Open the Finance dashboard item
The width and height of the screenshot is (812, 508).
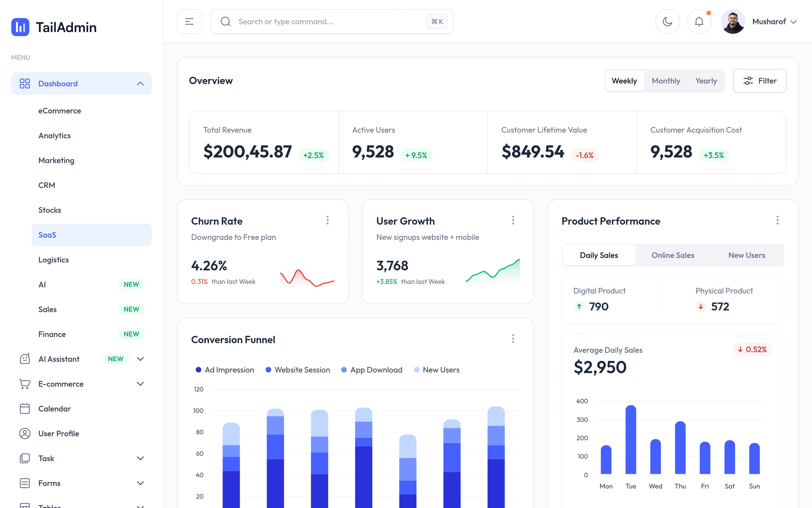[52, 334]
